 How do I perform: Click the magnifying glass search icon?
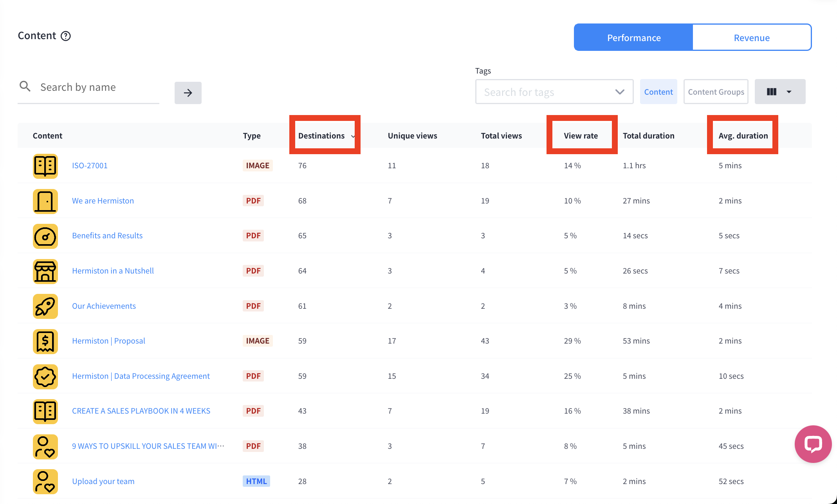[x=25, y=86]
